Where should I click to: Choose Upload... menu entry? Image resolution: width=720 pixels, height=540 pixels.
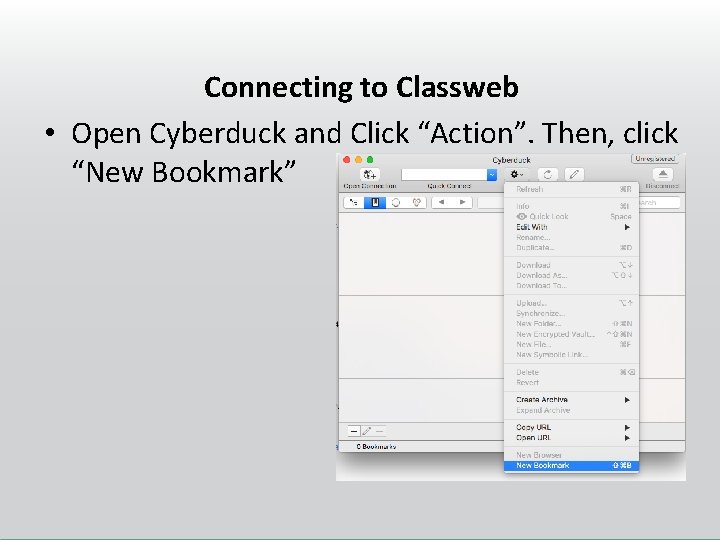[571, 303]
